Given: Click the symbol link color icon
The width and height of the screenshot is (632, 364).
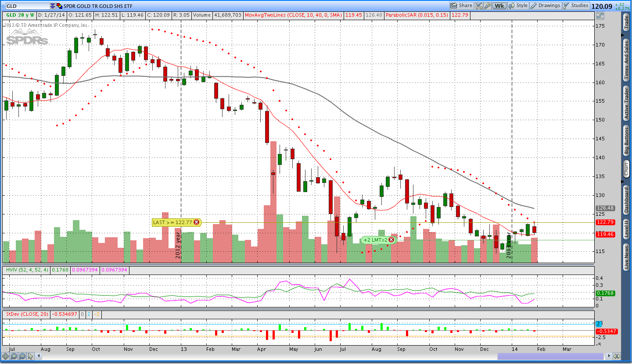Looking at the screenshot, I should click(x=59, y=6).
